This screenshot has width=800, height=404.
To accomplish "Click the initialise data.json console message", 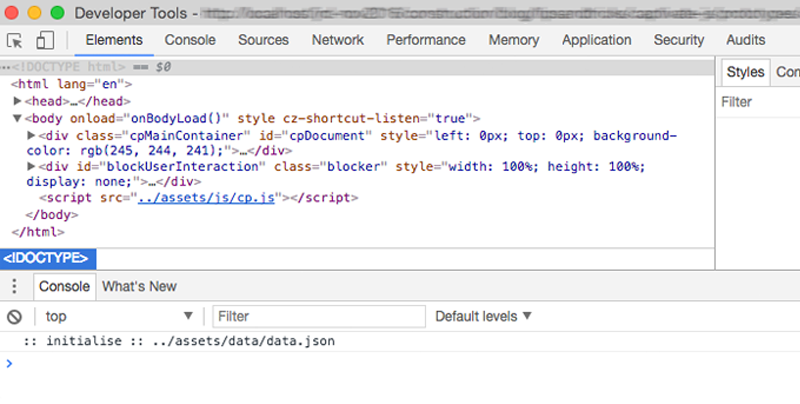I will (x=179, y=341).
